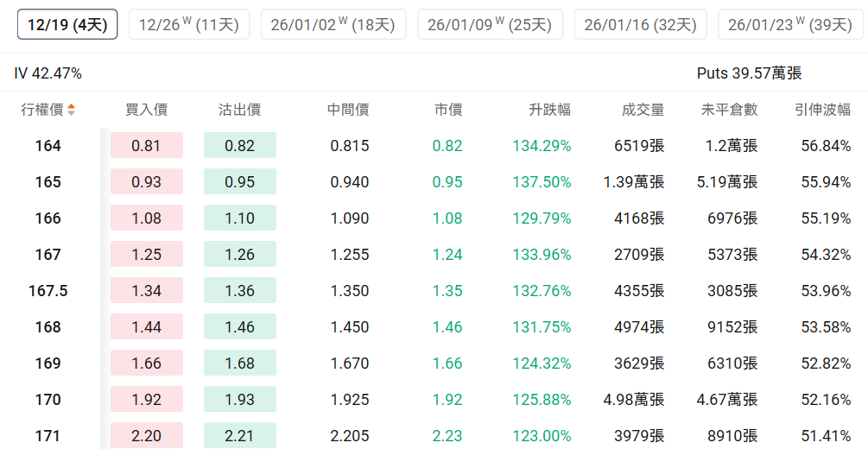The image size is (868, 449).
Task: Select the 168 strike price row
Action: pyautogui.click(x=48, y=327)
